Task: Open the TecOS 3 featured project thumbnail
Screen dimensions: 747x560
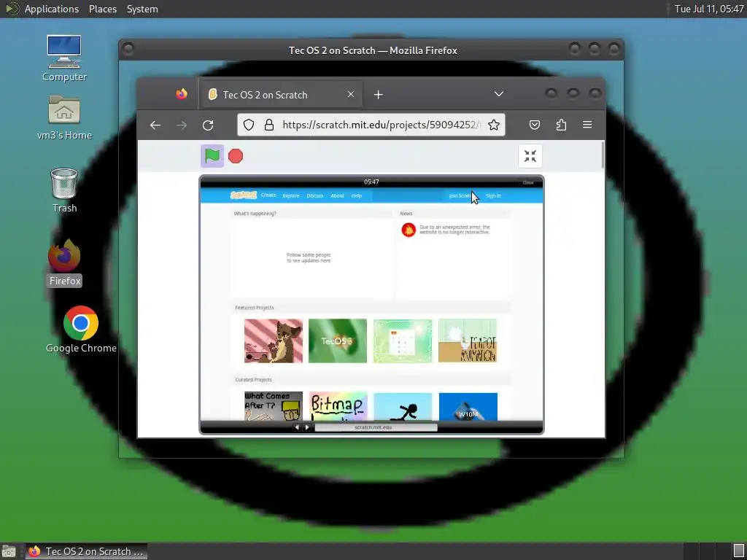Action: pyautogui.click(x=338, y=341)
